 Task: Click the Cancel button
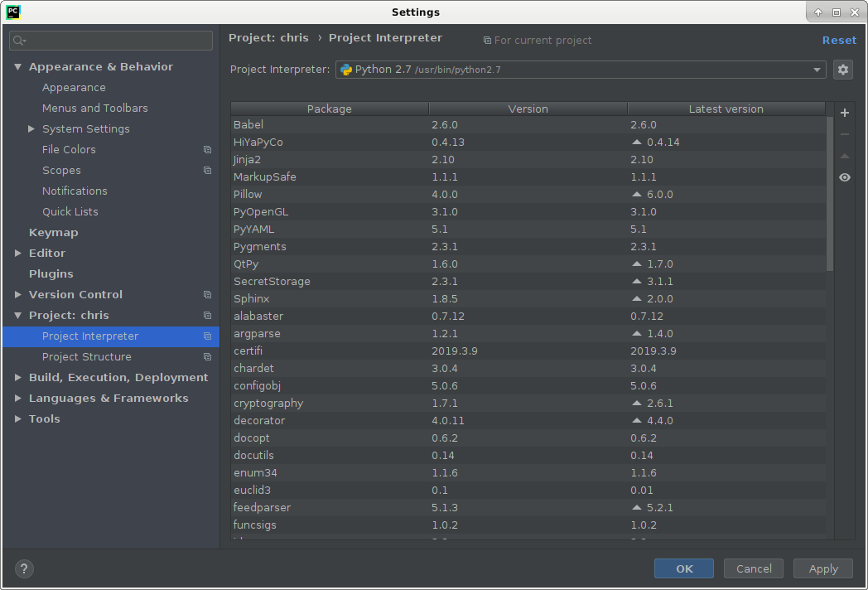point(754,568)
